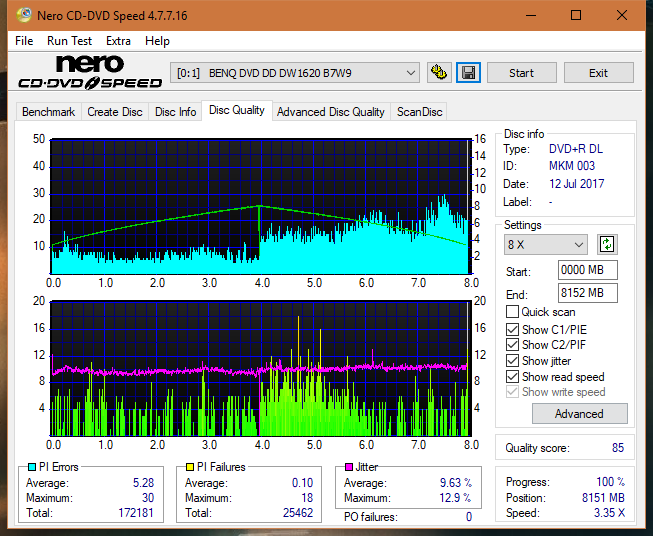Image resolution: width=653 pixels, height=536 pixels.
Task: Click the Speed value 3.35 X
Action: coord(609,513)
